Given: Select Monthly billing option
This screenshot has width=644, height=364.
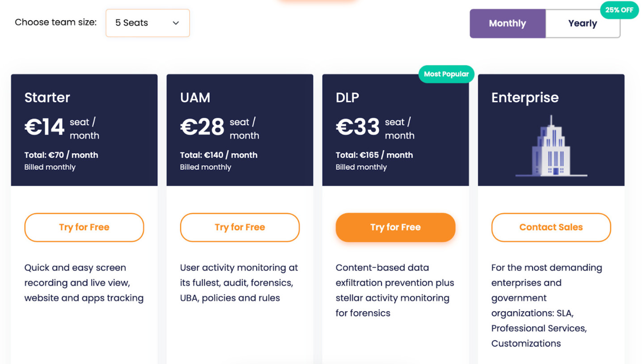Looking at the screenshot, I should 508,23.
